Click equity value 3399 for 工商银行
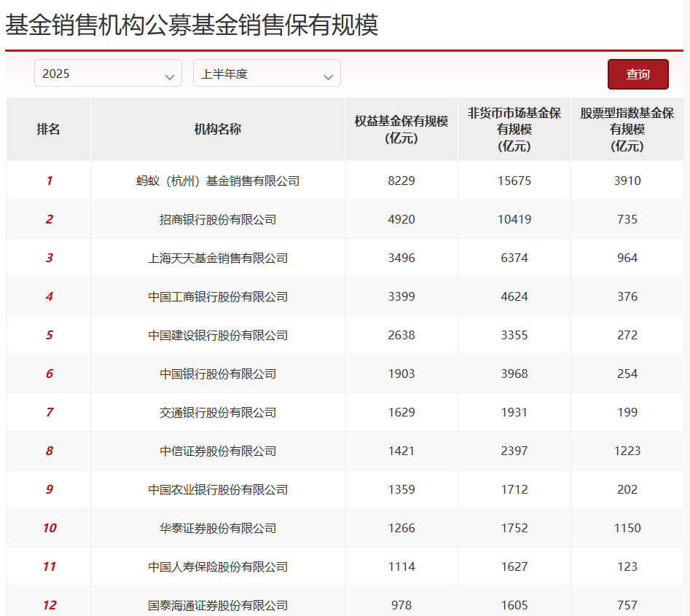The width and height of the screenshot is (690, 616). [x=401, y=297]
